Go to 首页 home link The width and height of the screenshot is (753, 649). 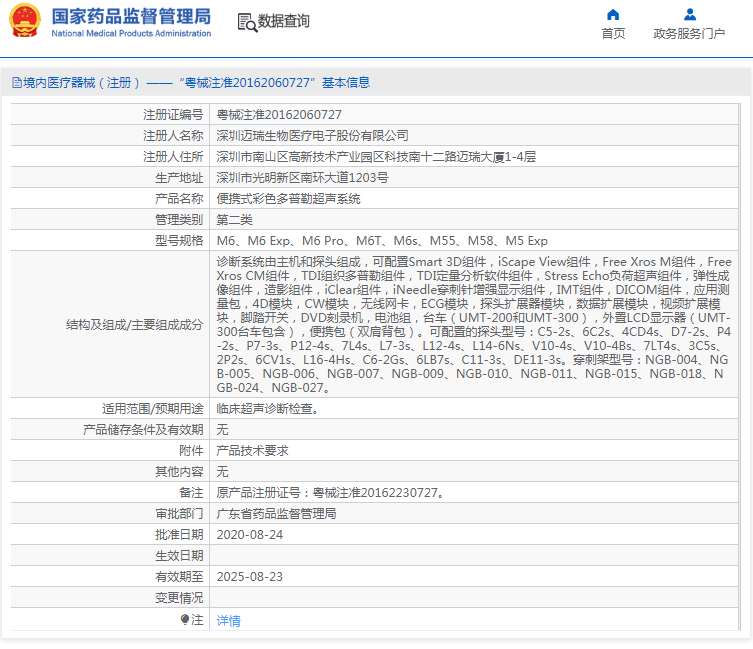613,34
